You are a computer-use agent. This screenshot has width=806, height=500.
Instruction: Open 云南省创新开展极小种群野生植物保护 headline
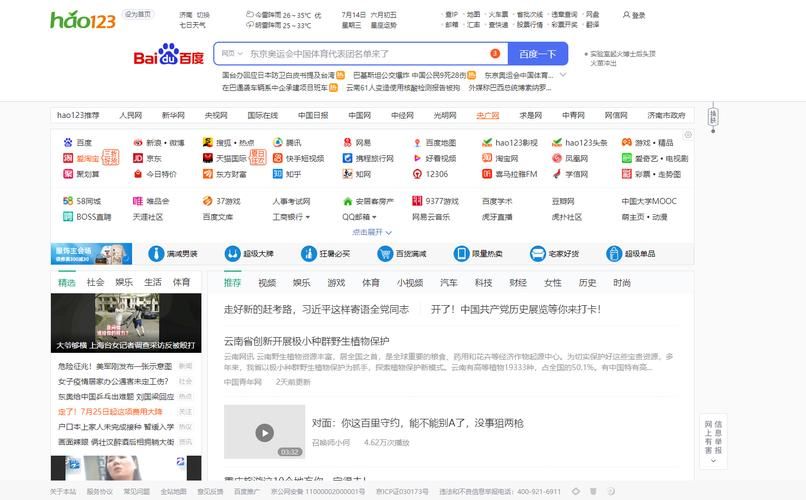click(306, 341)
